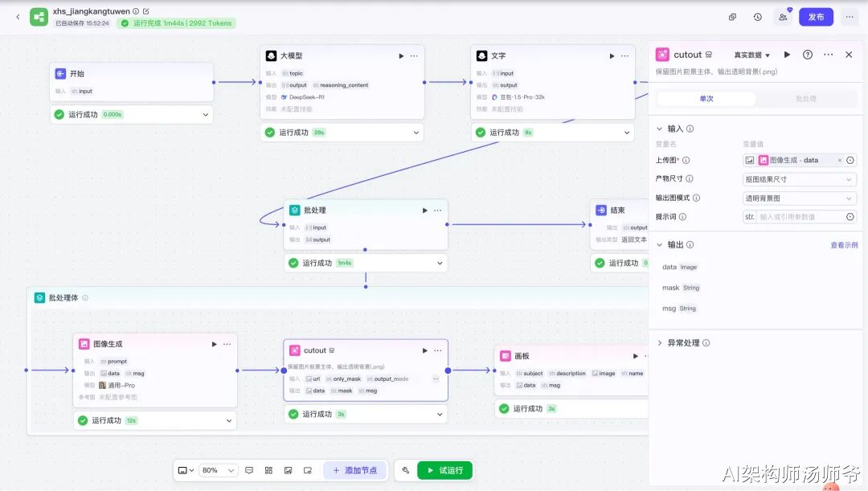This screenshot has width=868, height=491.
Task: Click 运行完成 1m44s status badge
Action: pyautogui.click(x=177, y=23)
